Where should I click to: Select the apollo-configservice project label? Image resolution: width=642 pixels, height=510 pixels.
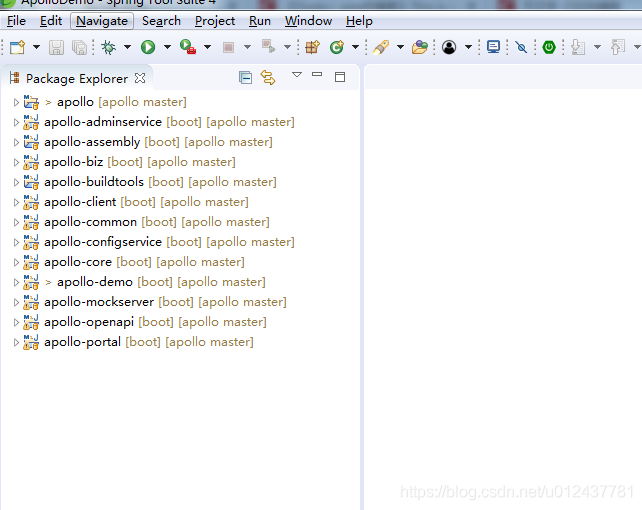click(x=103, y=242)
